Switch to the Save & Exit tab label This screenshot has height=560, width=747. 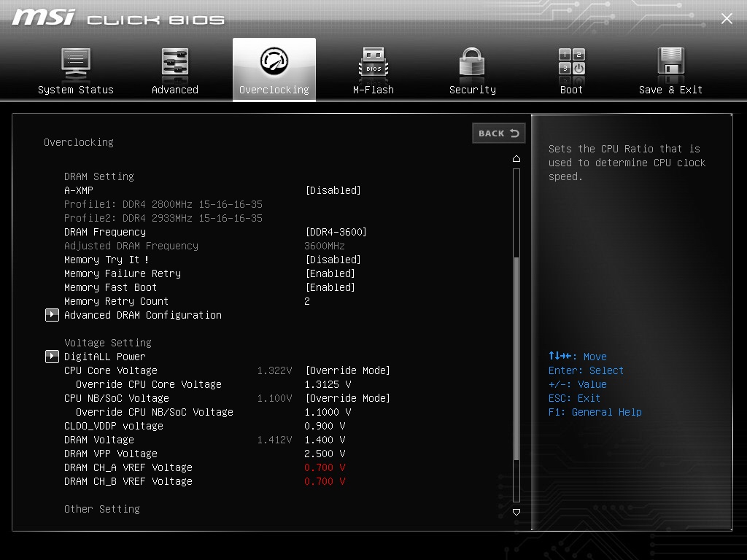click(x=671, y=90)
